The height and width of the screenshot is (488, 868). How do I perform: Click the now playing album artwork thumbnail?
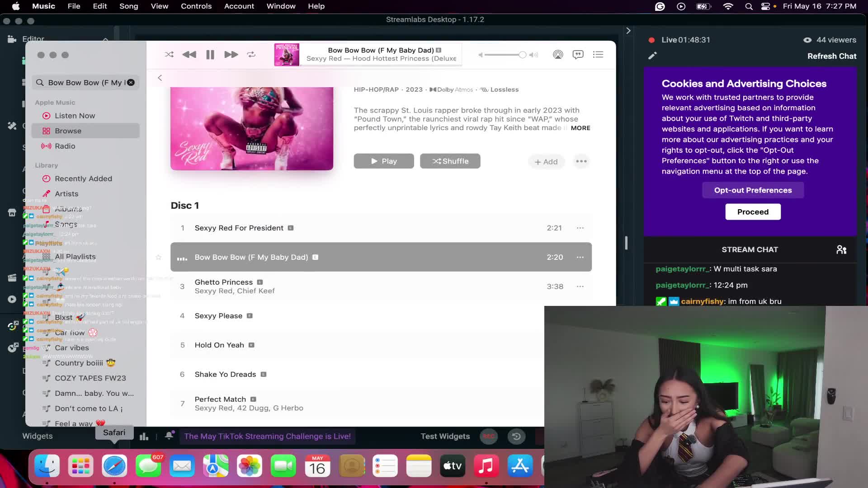pos(287,55)
